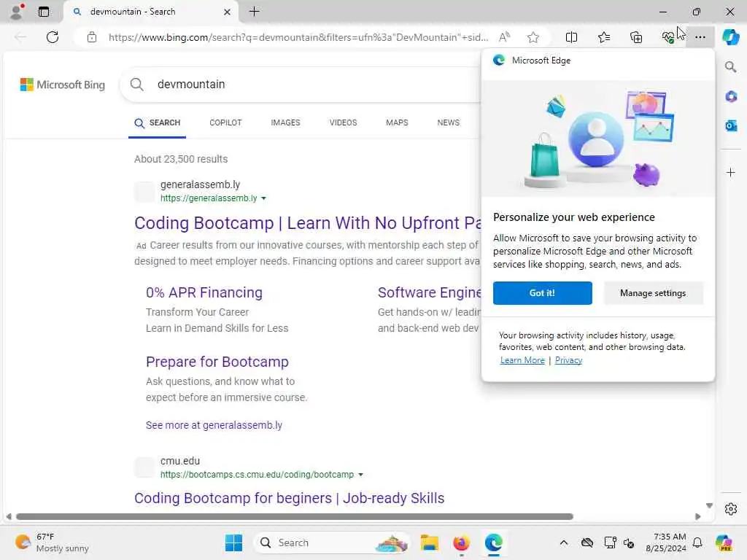This screenshot has width=747, height=560.
Task: Open the weather widget Mostly sunny
Action: tap(52, 542)
